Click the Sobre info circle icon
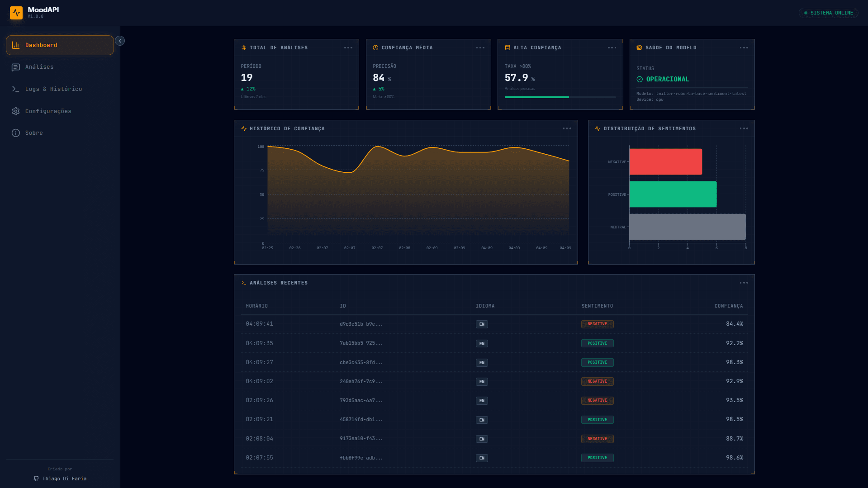The image size is (868, 488). click(x=16, y=133)
